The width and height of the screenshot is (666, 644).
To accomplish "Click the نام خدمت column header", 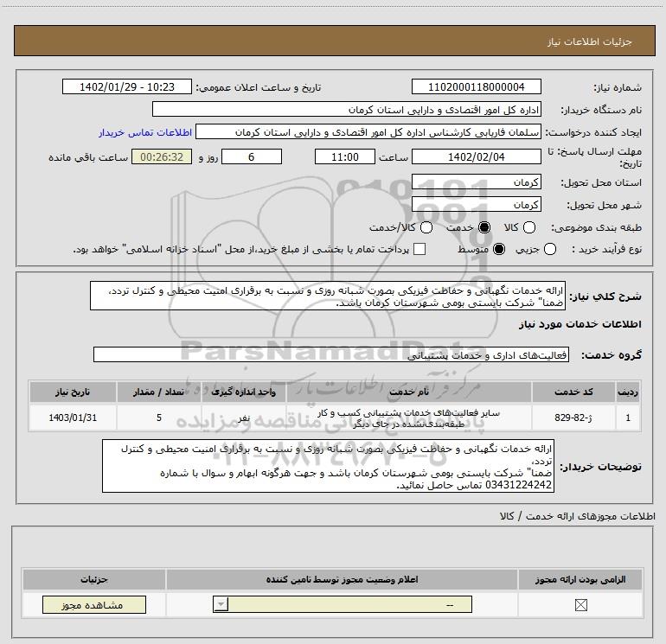I will (408, 392).
